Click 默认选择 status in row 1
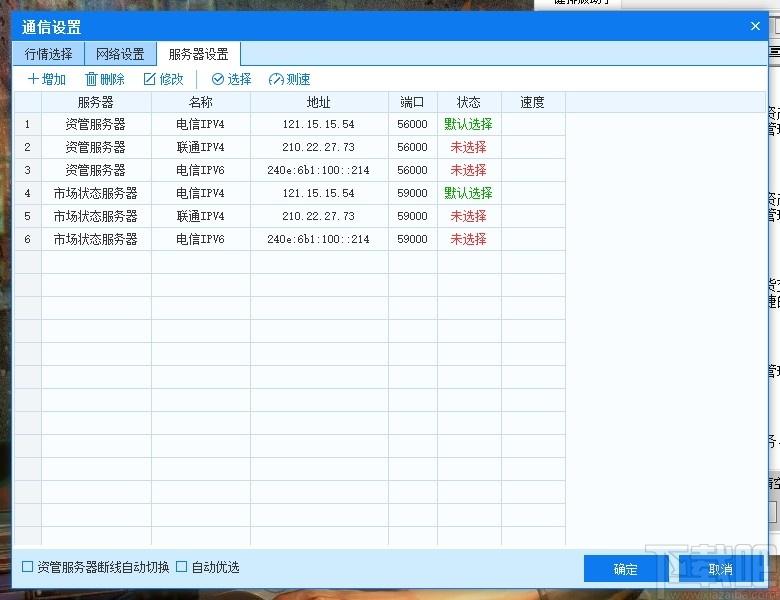Screen dimensions: 780x600 pos(468,124)
